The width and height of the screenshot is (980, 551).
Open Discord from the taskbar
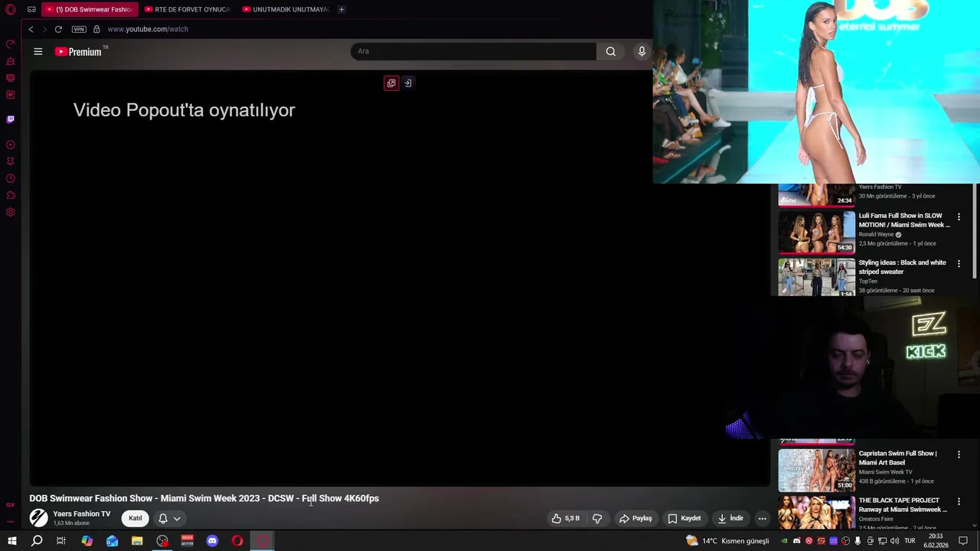[212, 541]
